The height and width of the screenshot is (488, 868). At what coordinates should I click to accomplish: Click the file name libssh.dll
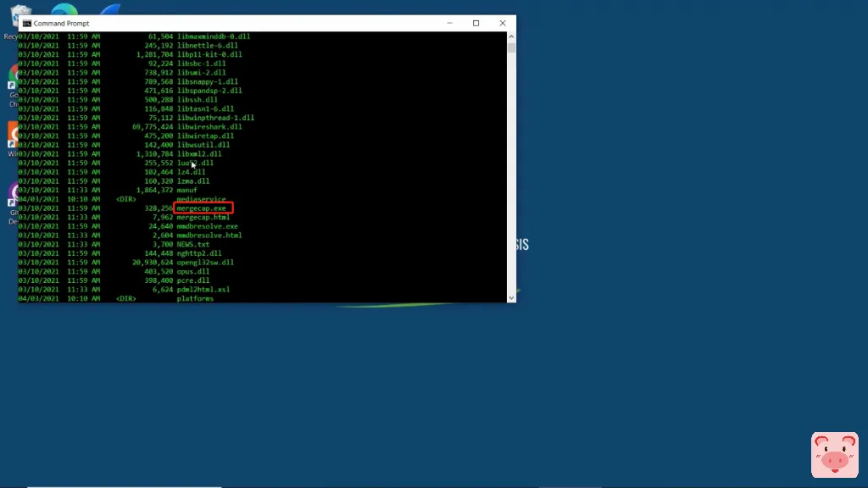click(x=197, y=100)
